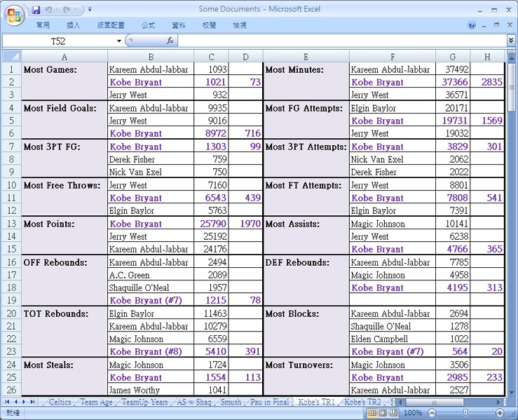Go to next sheet tab navigation arrow
Viewport: 518px width, 420px height.
pyautogui.click(x=24, y=402)
